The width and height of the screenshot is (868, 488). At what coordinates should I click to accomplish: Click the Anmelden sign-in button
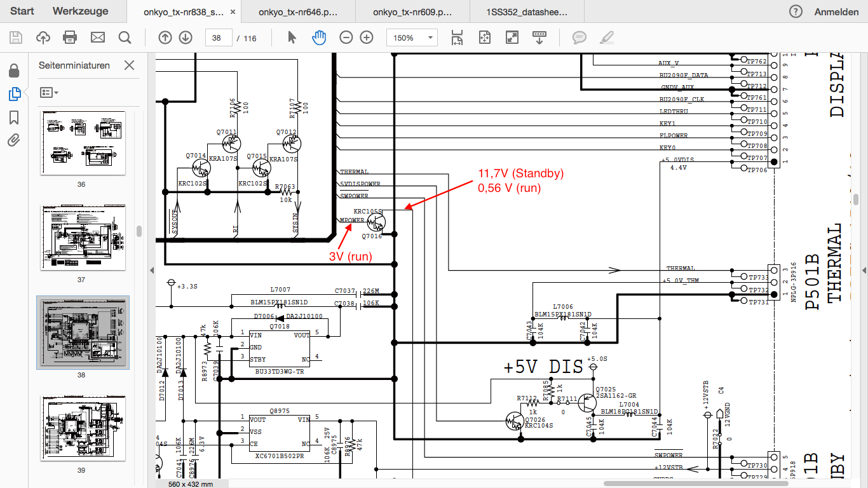[836, 11]
